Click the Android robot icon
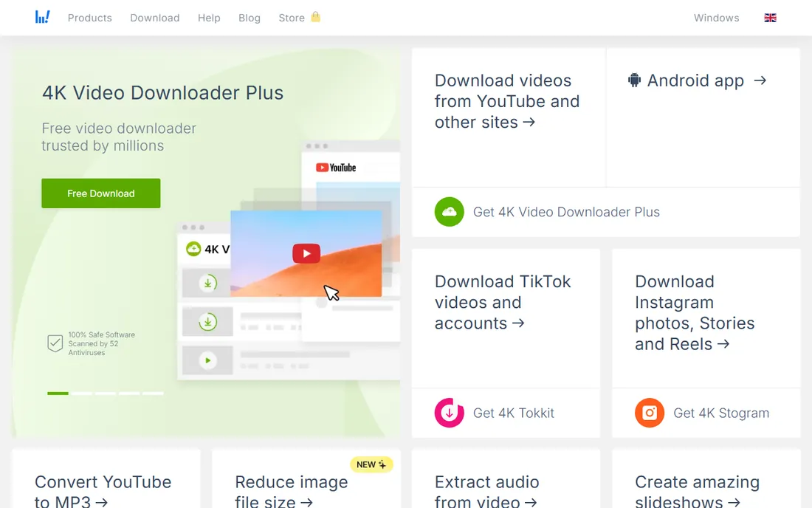The width and height of the screenshot is (812, 508). 634,80
